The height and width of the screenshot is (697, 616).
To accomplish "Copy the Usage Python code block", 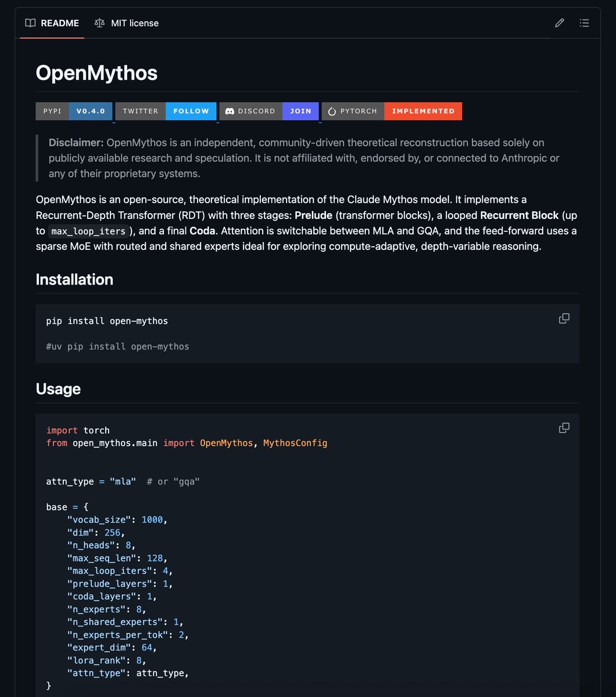I will [x=564, y=427].
